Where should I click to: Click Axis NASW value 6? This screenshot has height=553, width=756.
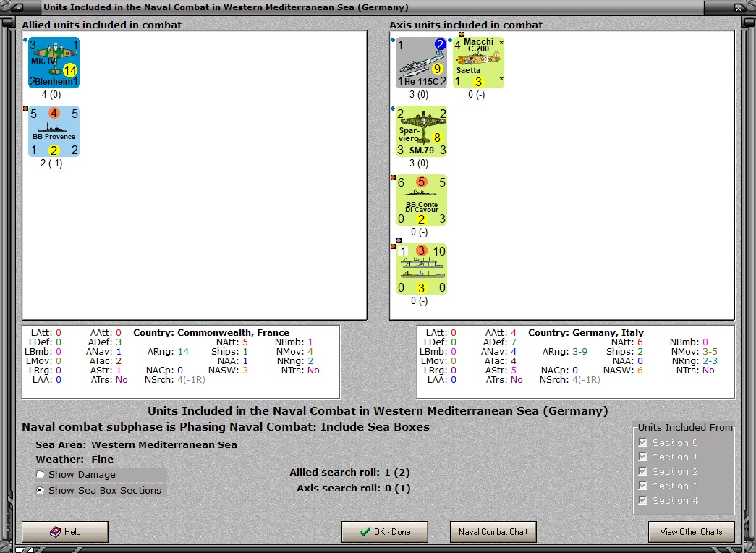coord(640,370)
